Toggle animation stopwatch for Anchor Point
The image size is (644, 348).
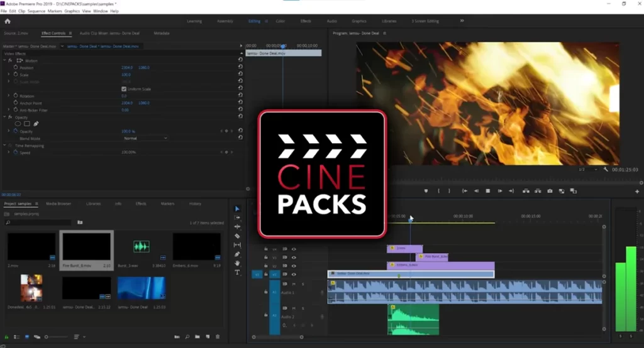16,102
